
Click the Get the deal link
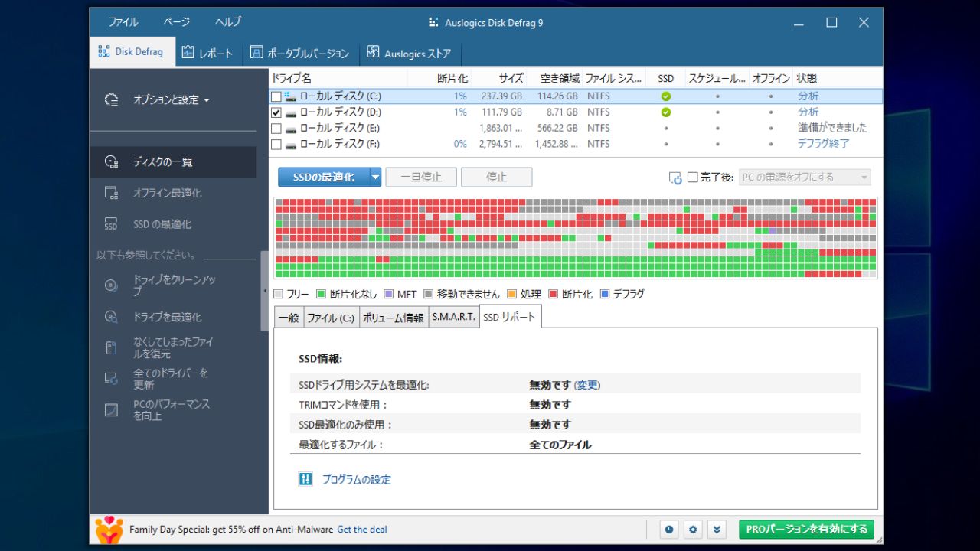coord(362,529)
